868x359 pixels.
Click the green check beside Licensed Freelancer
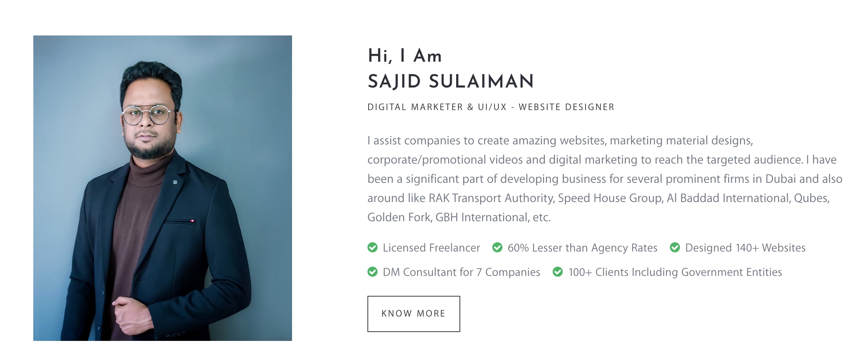pyautogui.click(x=372, y=247)
